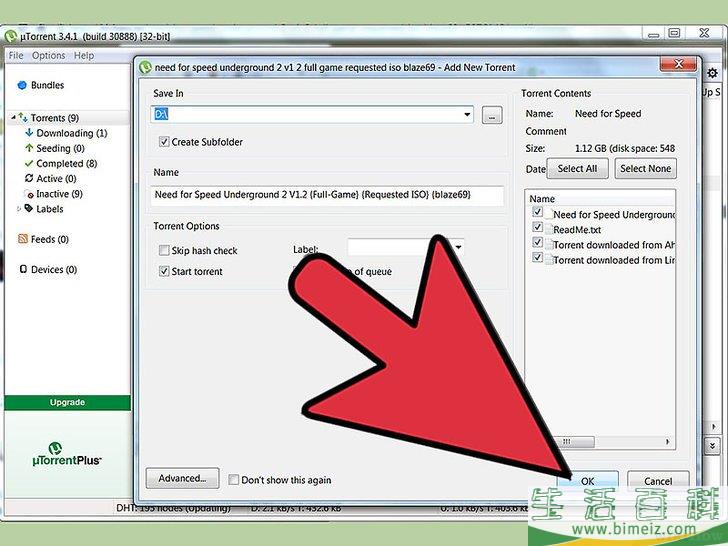Click the Active refresh-arrows icon
Screen dimensions: 728x546
click(29, 178)
